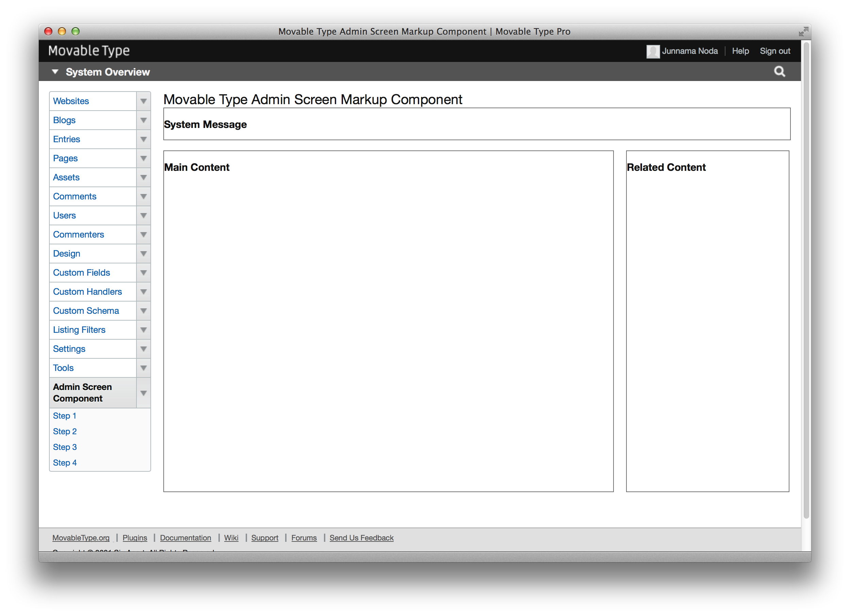850x616 pixels.
Task: Click the vertical scrollbar thumb
Action: click(x=806, y=281)
